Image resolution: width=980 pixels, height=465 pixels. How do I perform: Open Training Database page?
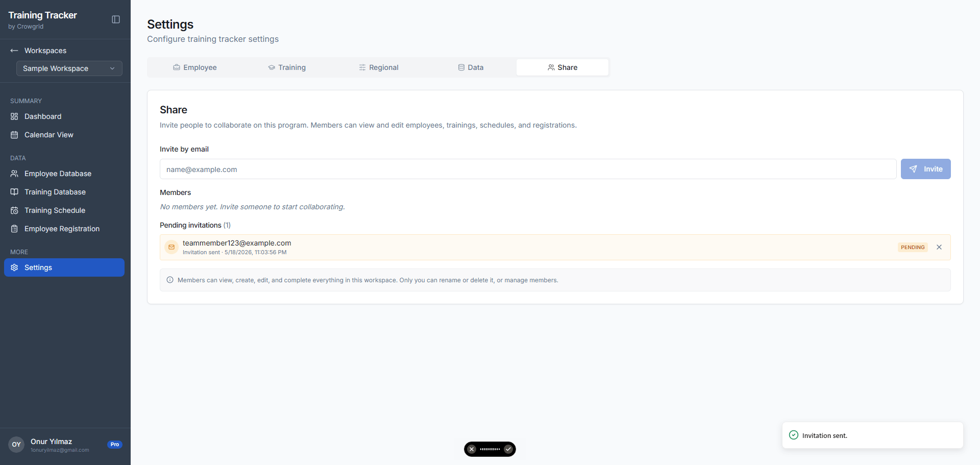(x=64, y=192)
